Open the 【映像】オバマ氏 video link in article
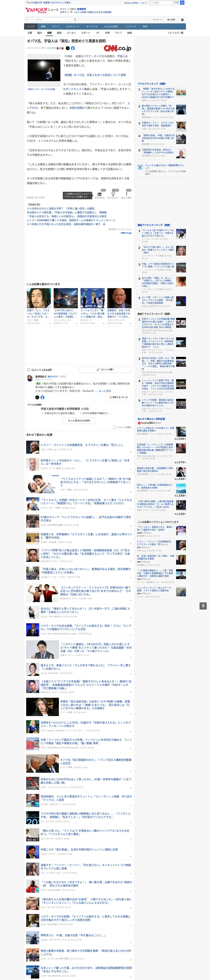210x980 pixels. point(95,75)
